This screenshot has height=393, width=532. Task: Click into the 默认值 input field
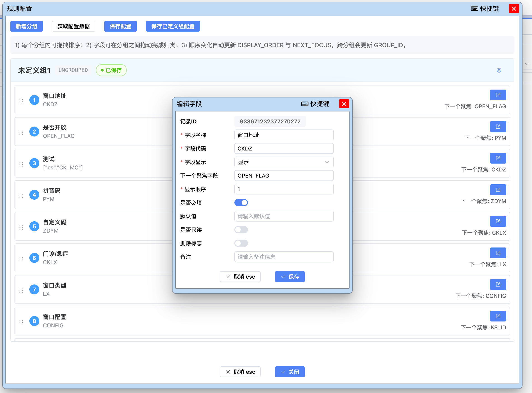pos(284,216)
